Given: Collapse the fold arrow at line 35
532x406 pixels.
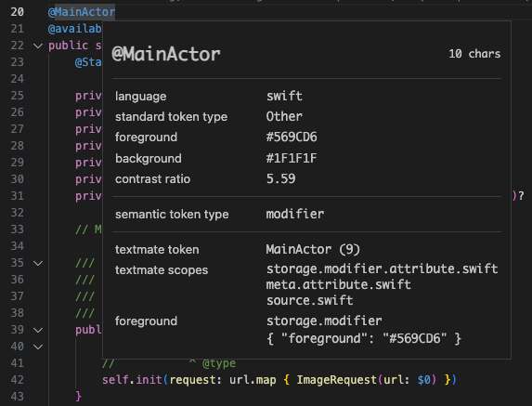Looking at the screenshot, I should click(x=38, y=263).
